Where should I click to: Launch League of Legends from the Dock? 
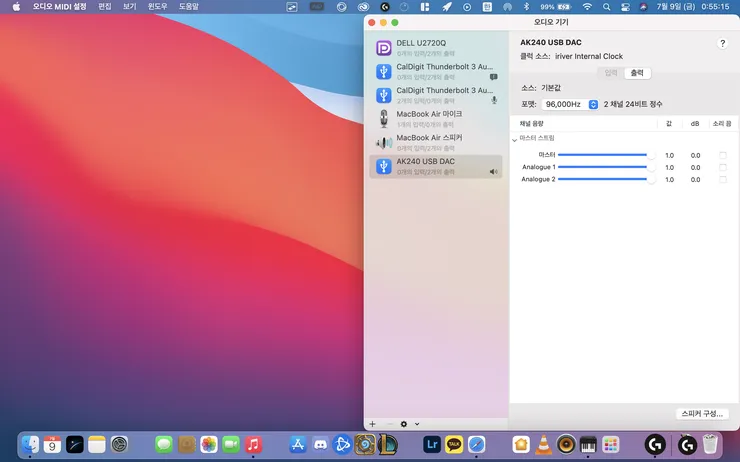pyautogui.click(x=387, y=444)
